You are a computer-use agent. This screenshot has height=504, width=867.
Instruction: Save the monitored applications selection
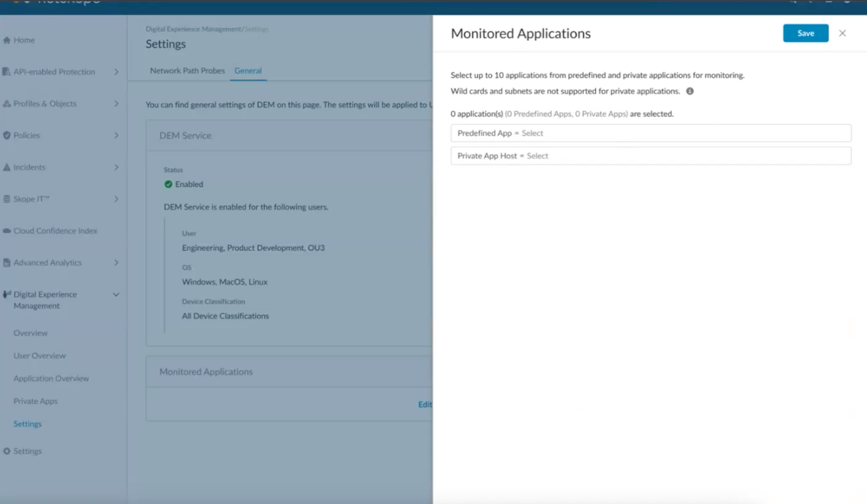pyautogui.click(x=805, y=33)
